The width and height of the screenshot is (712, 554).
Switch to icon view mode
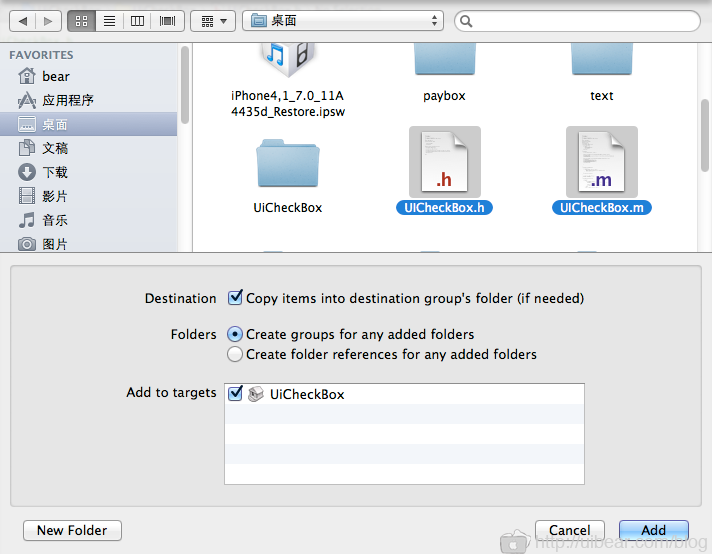click(x=82, y=20)
